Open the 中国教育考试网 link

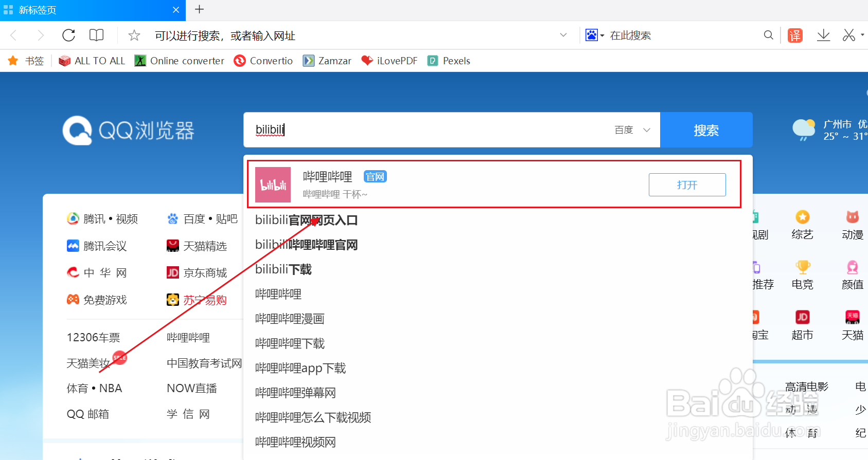[204, 363]
